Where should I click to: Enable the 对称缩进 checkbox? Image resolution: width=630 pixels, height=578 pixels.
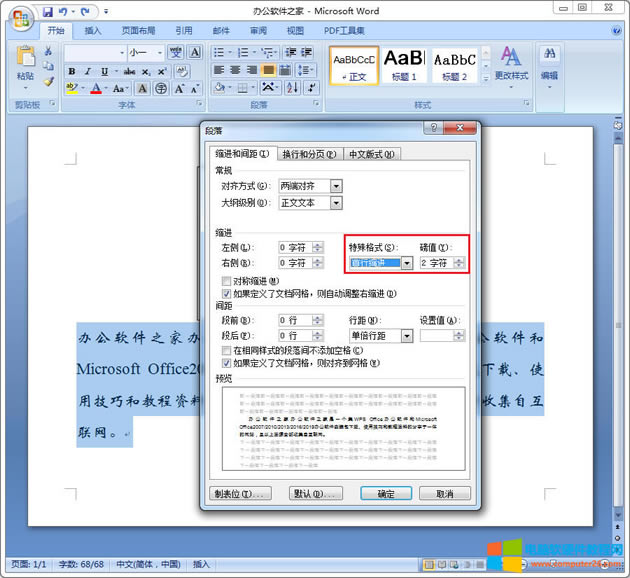click(x=227, y=282)
